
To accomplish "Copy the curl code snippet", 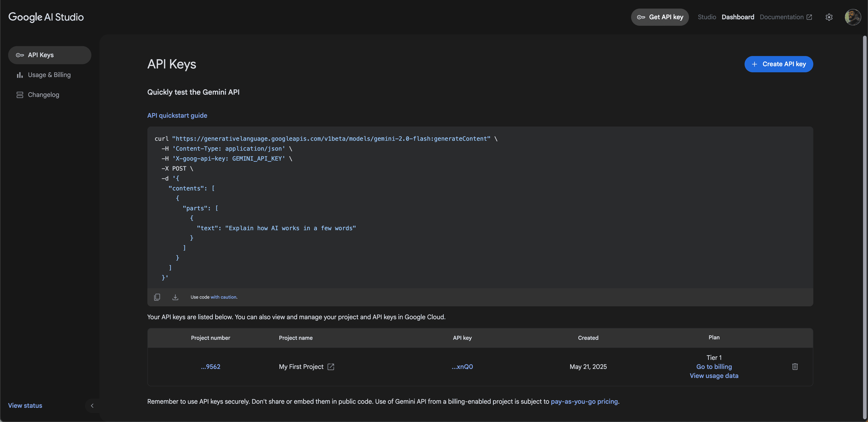I will [x=157, y=297].
